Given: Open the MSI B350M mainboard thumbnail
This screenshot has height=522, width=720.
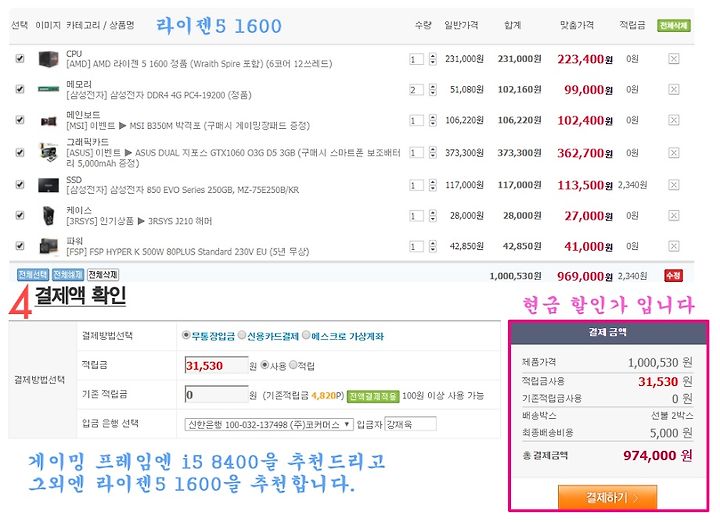Looking at the screenshot, I should click(48, 121).
